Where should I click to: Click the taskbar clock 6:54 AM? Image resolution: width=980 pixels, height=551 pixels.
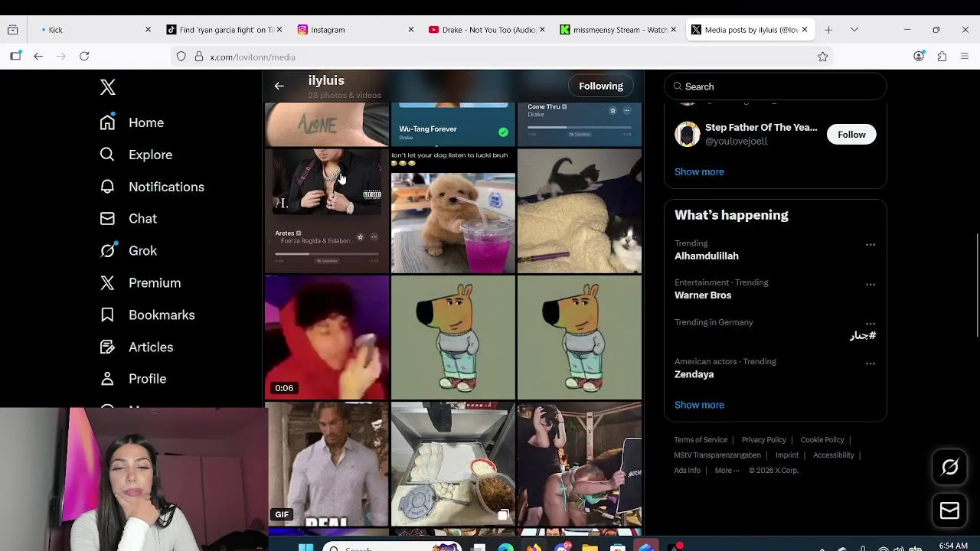tap(953, 546)
